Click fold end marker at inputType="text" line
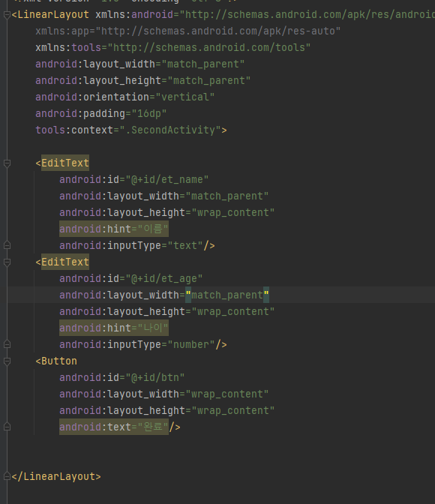435x504 pixels. [x=7, y=245]
